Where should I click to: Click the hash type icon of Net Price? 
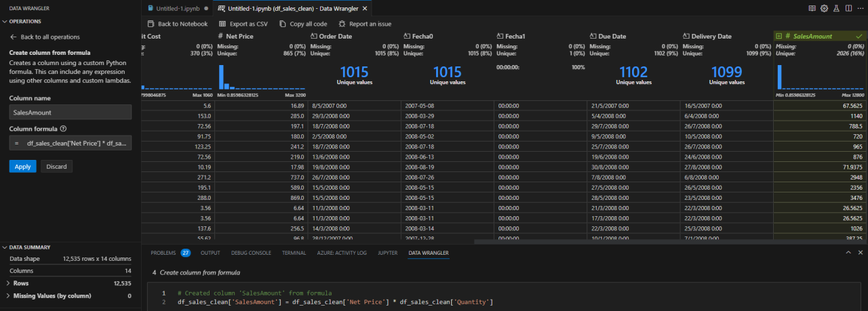tap(221, 36)
